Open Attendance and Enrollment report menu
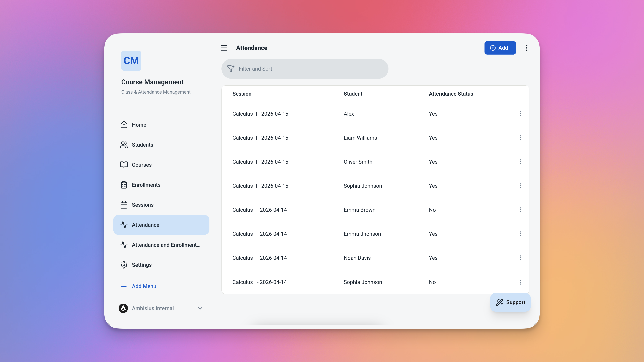644x362 pixels. tap(166, 245)
